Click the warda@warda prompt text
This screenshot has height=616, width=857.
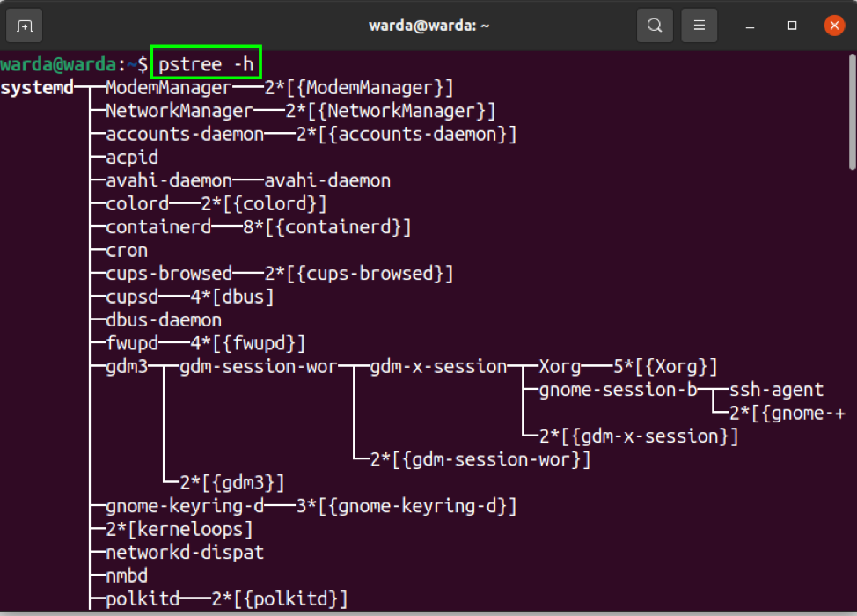pos(58,64)
